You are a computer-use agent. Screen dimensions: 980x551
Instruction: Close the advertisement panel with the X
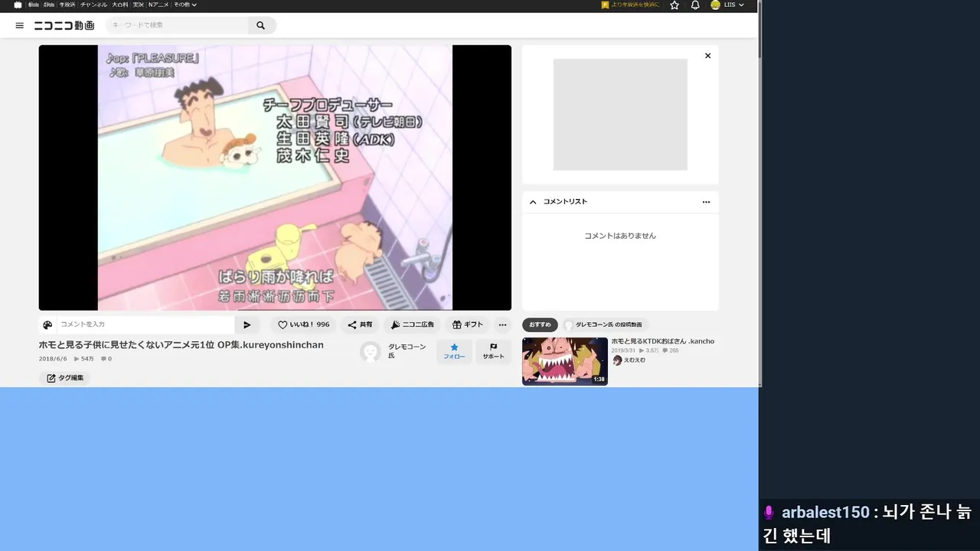[707, 55]
